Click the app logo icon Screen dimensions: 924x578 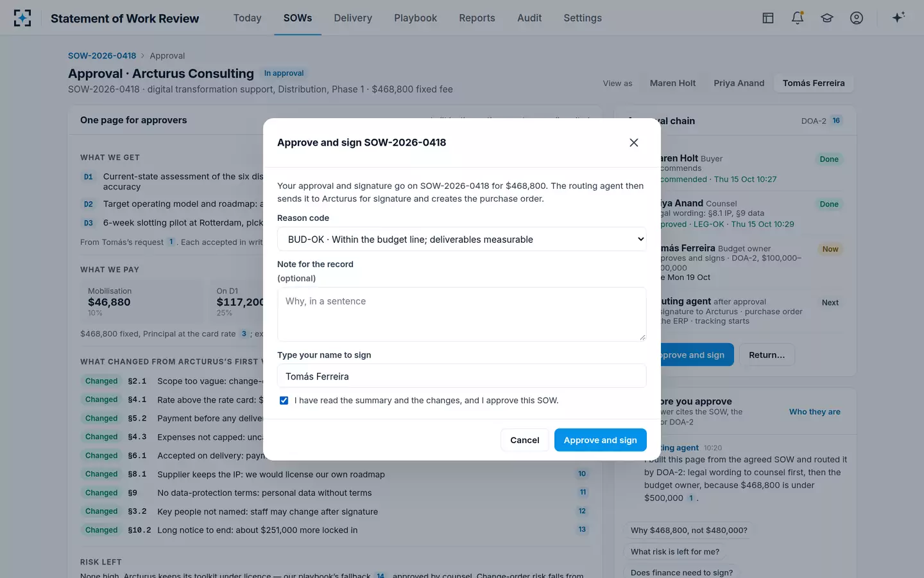tap(22, 18)
